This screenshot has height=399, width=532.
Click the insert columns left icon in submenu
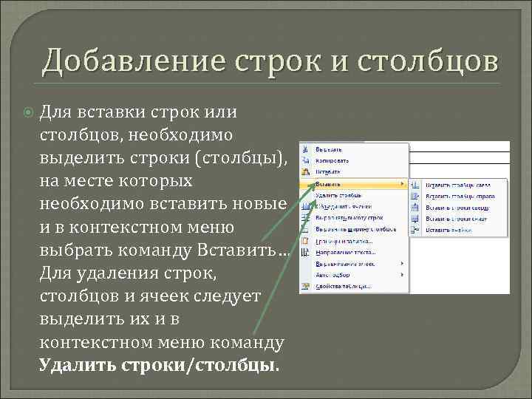[x=415, y=185]
